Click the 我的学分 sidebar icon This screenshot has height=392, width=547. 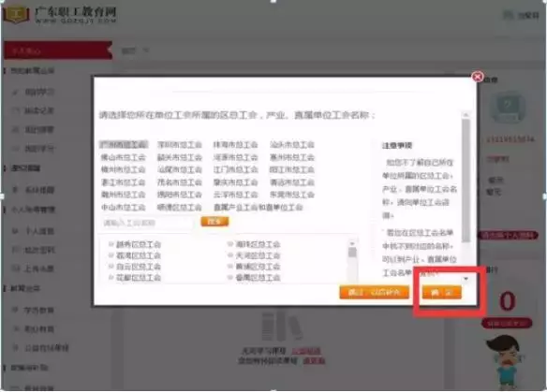pyautogui.click(x=16, y=149)
